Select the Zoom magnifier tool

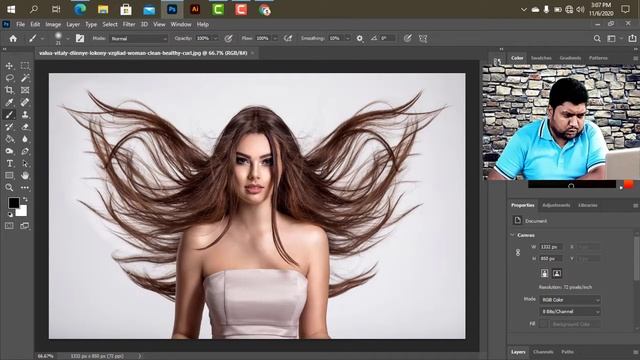(9, 188)
